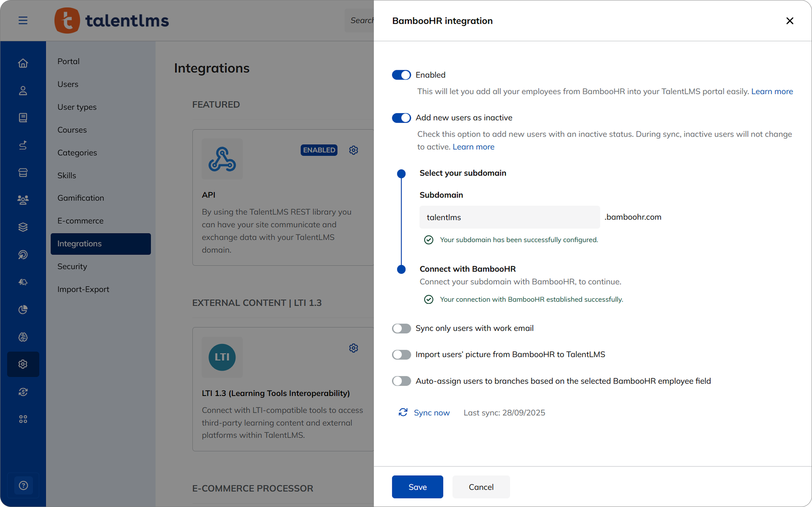Viewport: 812px width, 507px height.
Task: Click the .bamboohr.com suffix text
Action: [633, 217]
